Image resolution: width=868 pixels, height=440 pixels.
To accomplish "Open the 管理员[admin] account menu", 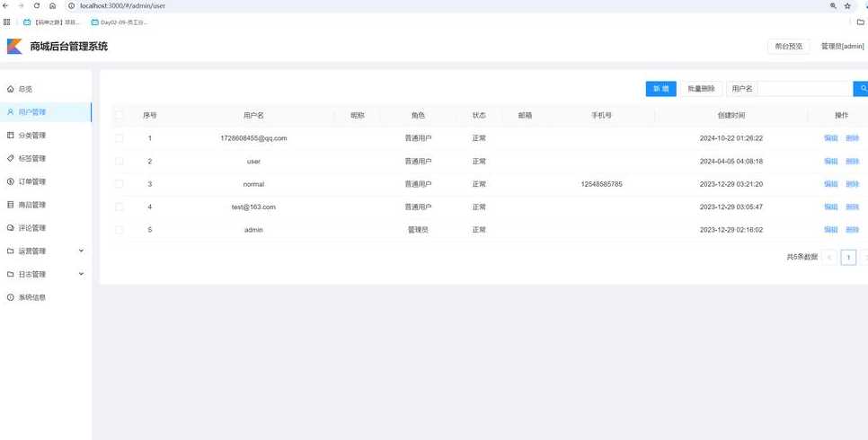I will click(x=842, y=47).
